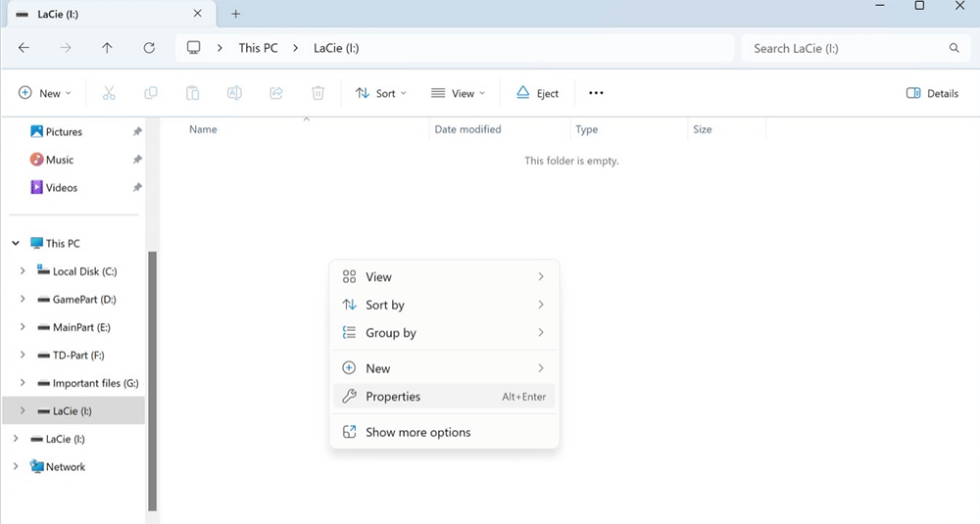Select Local Disk (C:) in sidebar
The height and width of the screenshot is (524, 980).
(x=76, y=271)
